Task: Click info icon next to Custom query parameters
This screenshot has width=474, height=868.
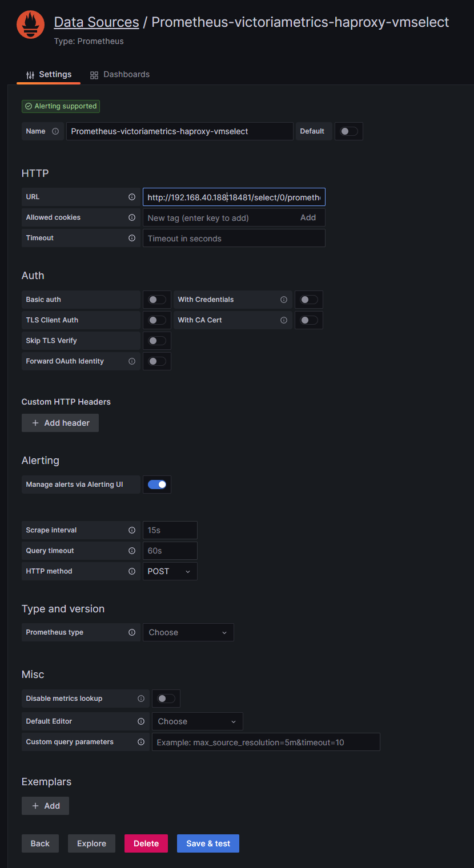Action: [141, 742]
